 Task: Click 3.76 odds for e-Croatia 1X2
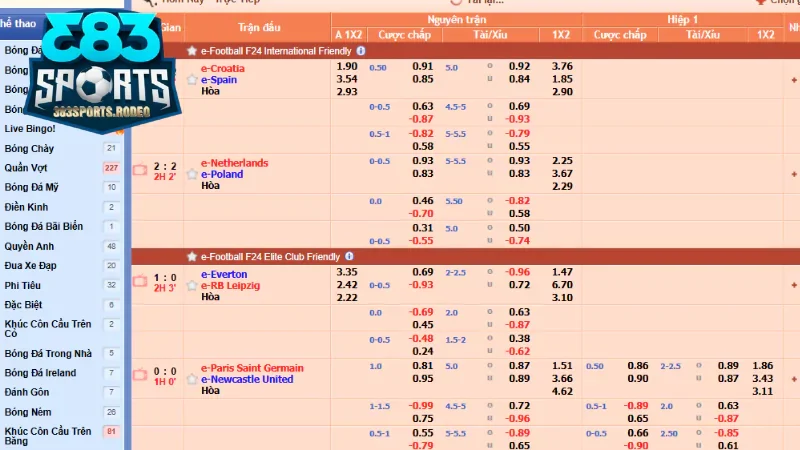point(562,67)
